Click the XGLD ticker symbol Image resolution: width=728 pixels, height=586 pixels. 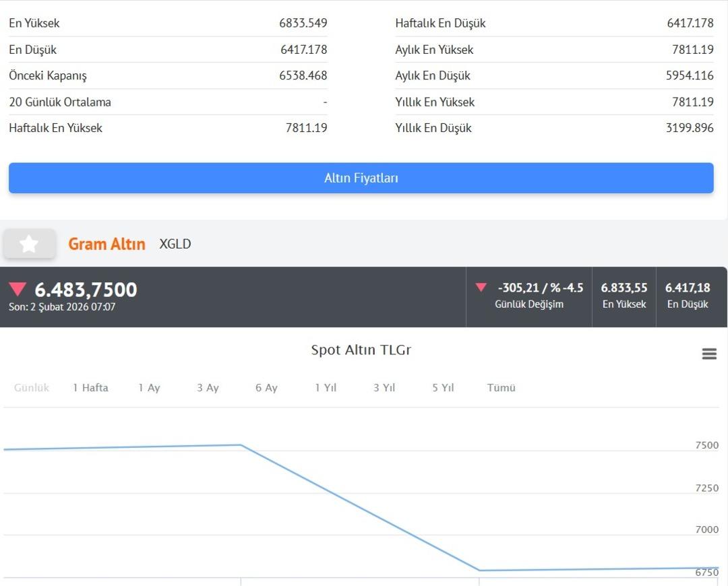(175, 244)
